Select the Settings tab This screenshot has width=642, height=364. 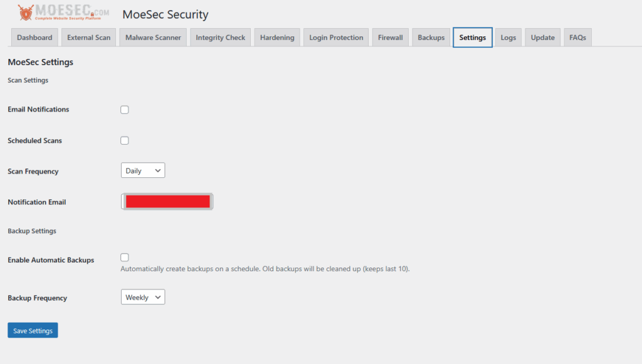pyautogui.click(x=472, y=37)
